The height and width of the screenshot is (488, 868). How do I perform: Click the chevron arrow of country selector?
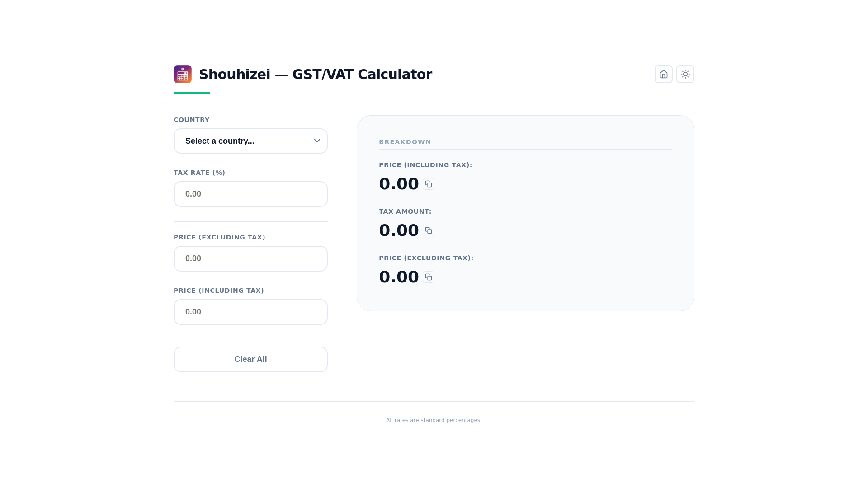coord(317,141)
